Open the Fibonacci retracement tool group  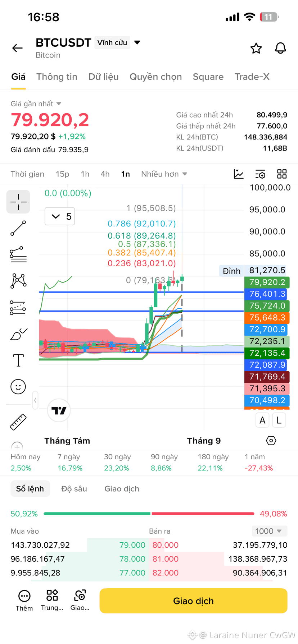point(18,254)
